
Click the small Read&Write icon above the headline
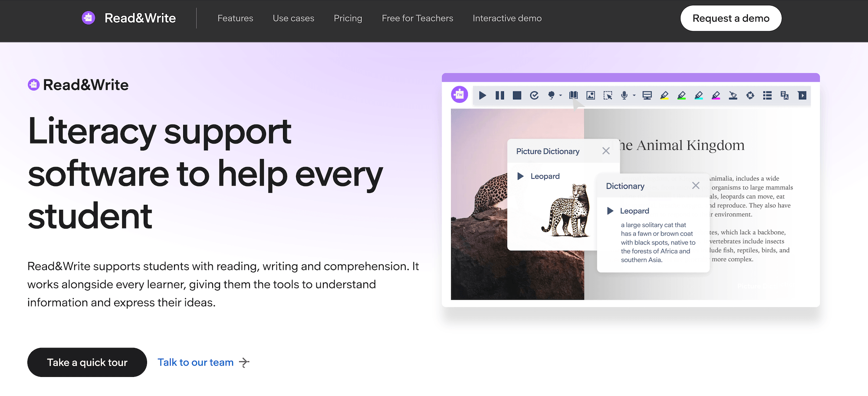click(x=34, y=85)
